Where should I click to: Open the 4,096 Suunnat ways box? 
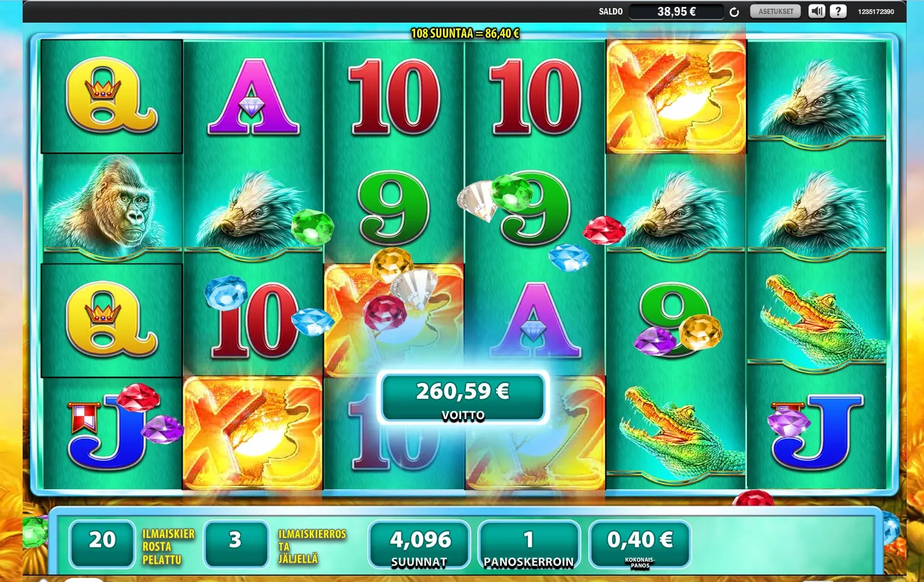419,545
